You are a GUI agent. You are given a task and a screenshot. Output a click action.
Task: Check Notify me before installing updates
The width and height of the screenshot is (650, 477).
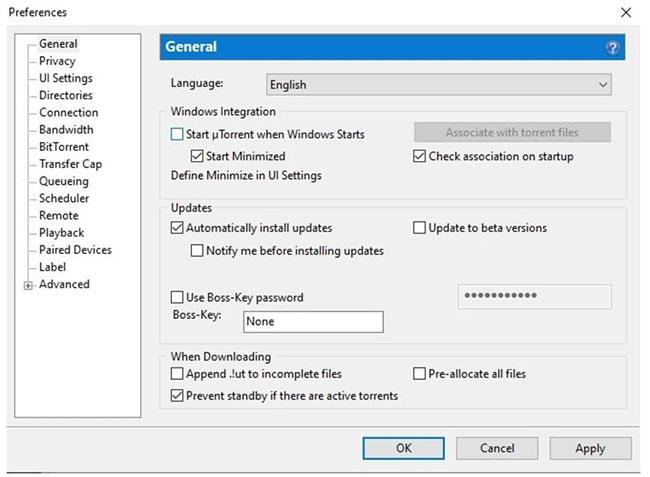196,251
